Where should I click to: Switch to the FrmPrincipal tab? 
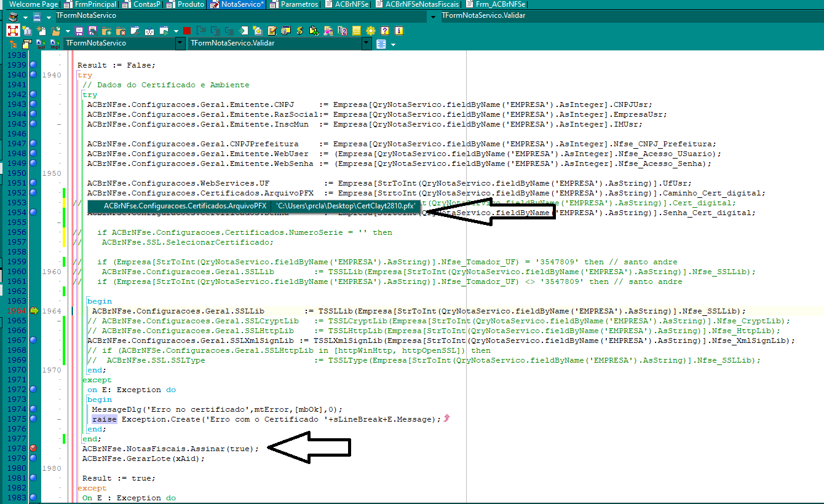pos(91,4)
